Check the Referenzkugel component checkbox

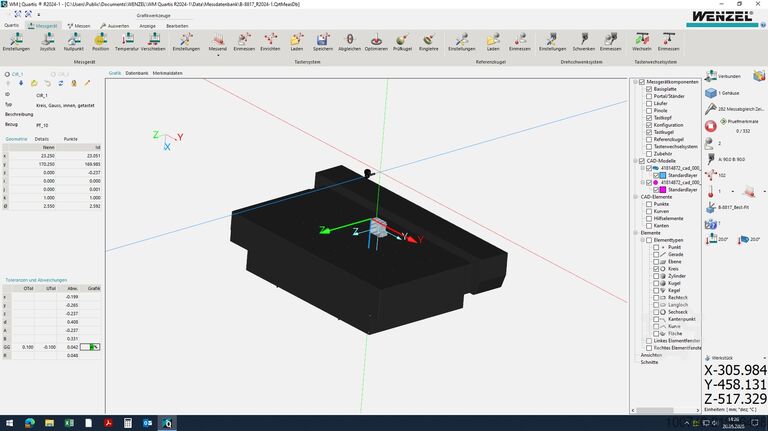[649, 140]
